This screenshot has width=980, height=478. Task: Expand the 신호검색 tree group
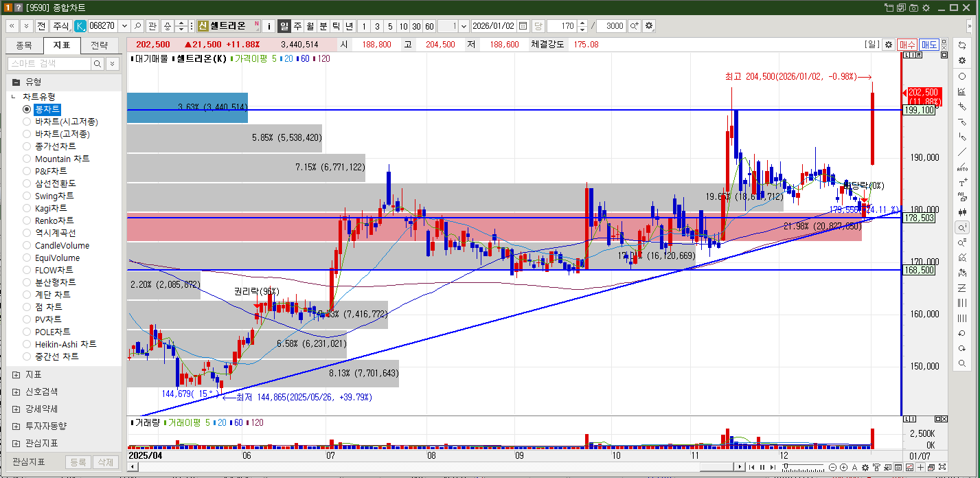click(x=16, y=391)
